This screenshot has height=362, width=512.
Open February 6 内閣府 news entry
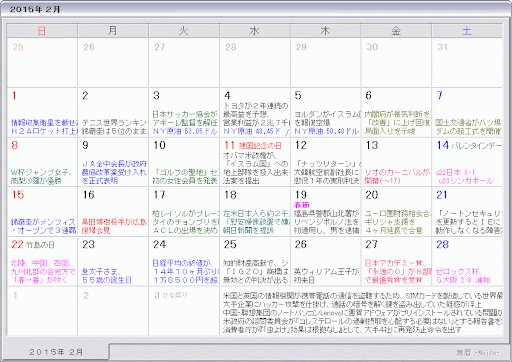(397, 123)
